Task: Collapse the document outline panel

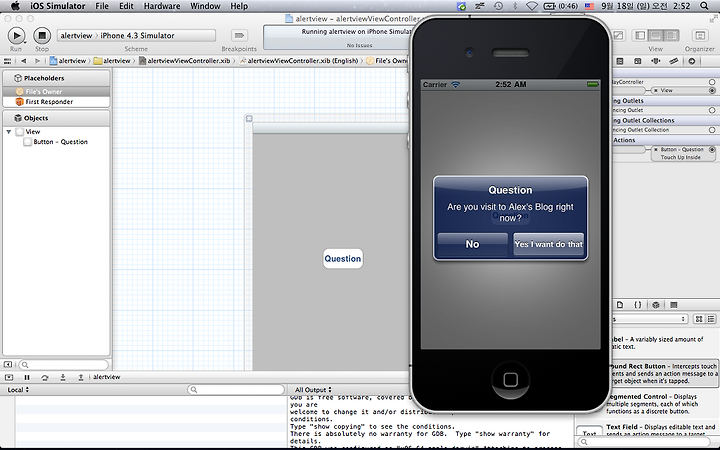Action: click(x=8, y=365)
